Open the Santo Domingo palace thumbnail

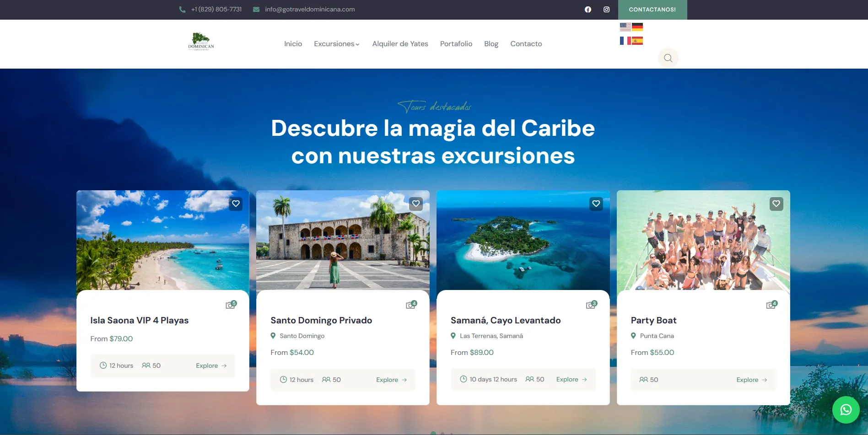[x=343, y=240]
